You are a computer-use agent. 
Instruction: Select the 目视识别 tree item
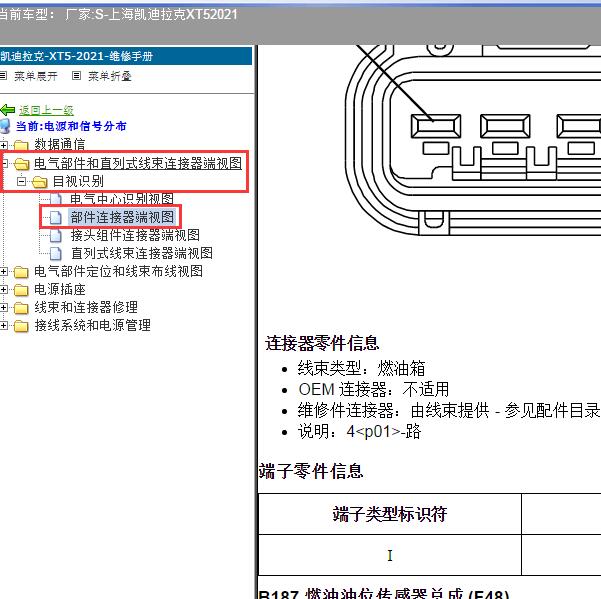[78, 181]
